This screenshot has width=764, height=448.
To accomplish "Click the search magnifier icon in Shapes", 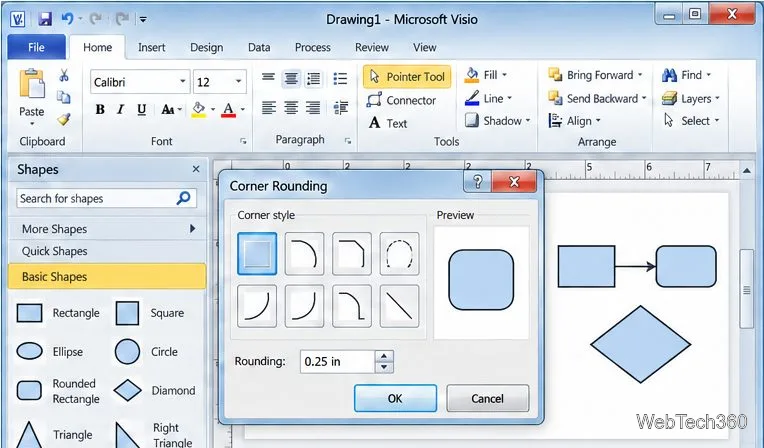I will (184, 198).
